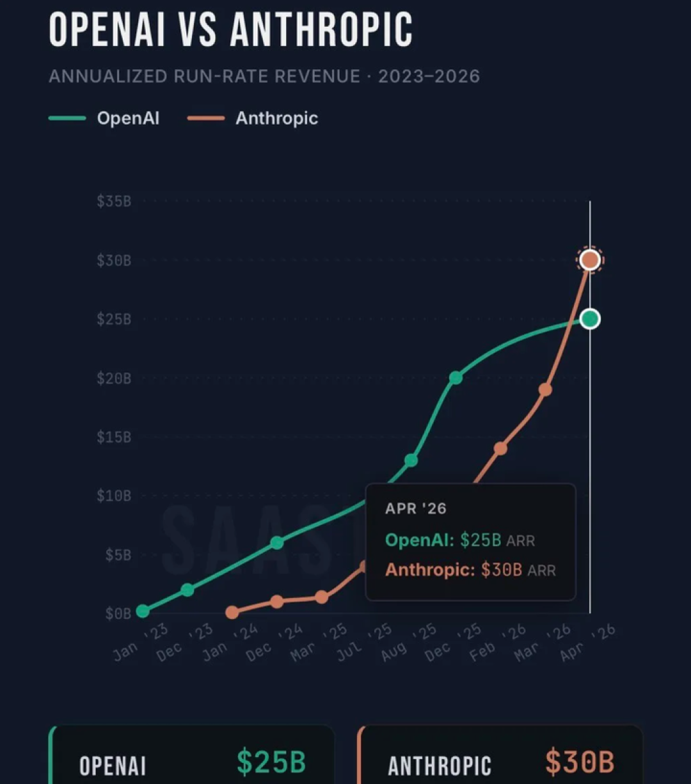Image resolution: width=691 pixels, height=784 pixels.
Task: Click the $35B y-axis label
Action: [114, 201]
